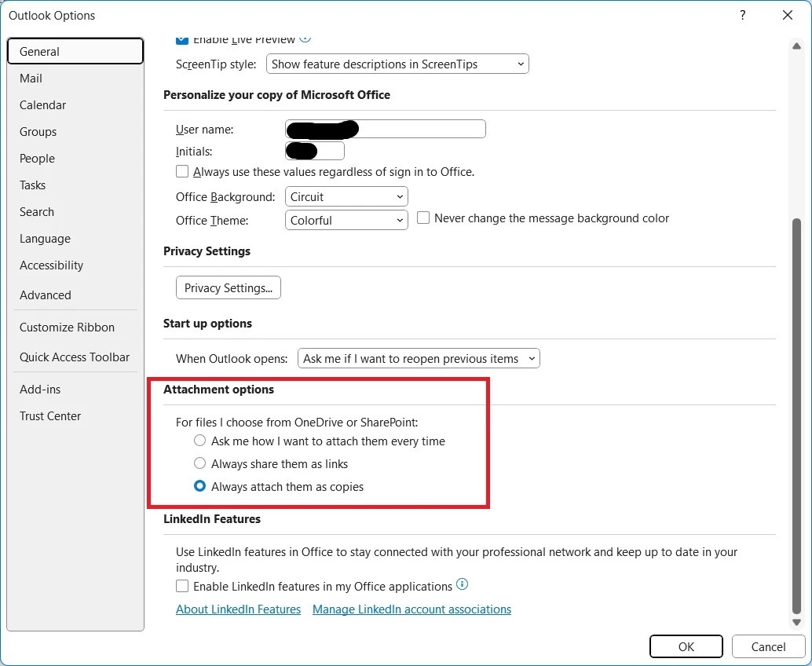Click the scrollbar up arrow
Viewport: 812px width, 666px height.
[796, 46]
